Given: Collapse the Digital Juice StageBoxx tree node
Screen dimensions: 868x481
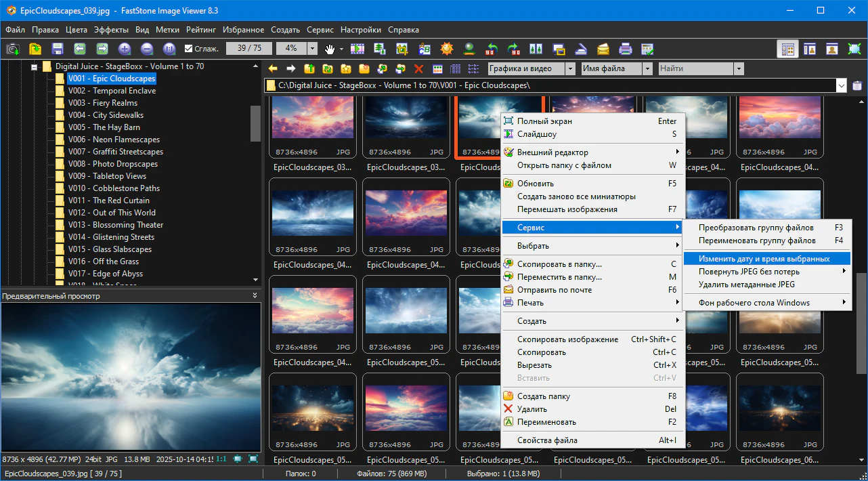Looking at the screenshot, I should (x=33, y=66).
